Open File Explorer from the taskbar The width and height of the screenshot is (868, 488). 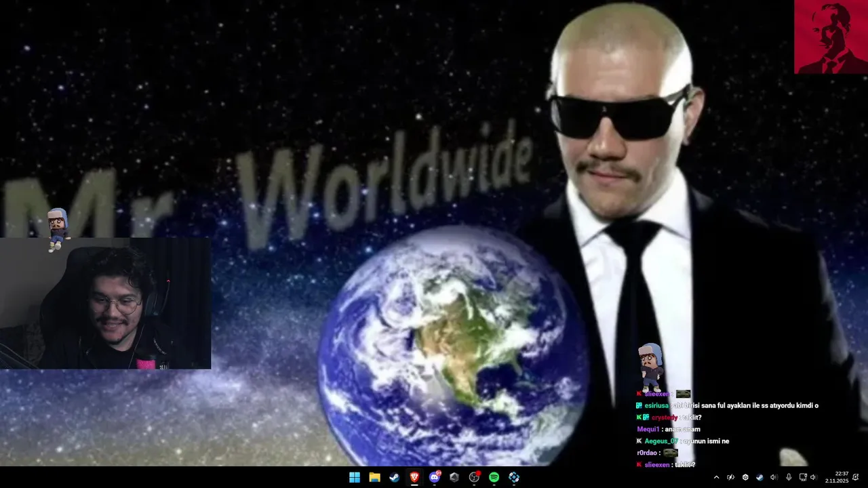(x=374, y=477)
